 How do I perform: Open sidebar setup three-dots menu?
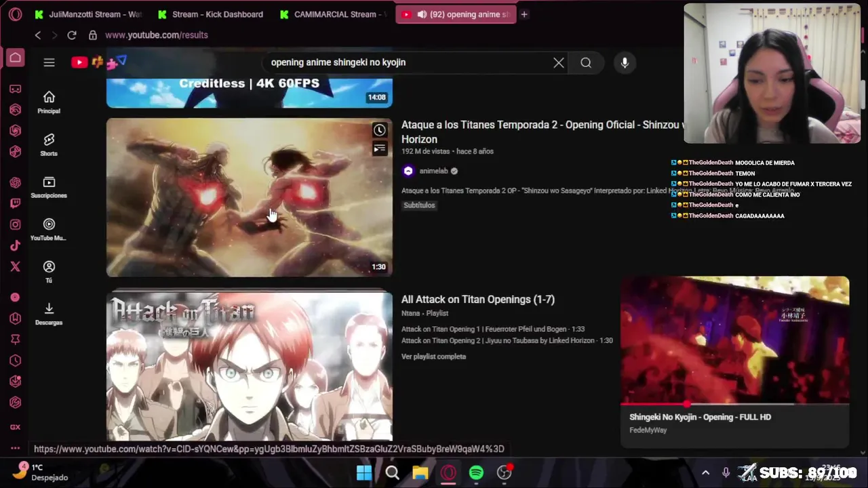(x=15, y=448)
